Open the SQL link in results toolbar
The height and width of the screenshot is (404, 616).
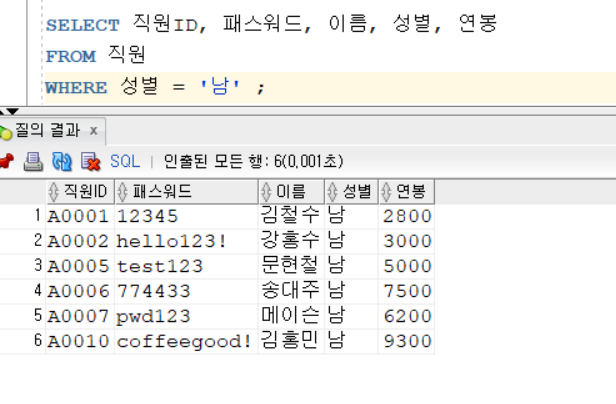tap(125, 162)
